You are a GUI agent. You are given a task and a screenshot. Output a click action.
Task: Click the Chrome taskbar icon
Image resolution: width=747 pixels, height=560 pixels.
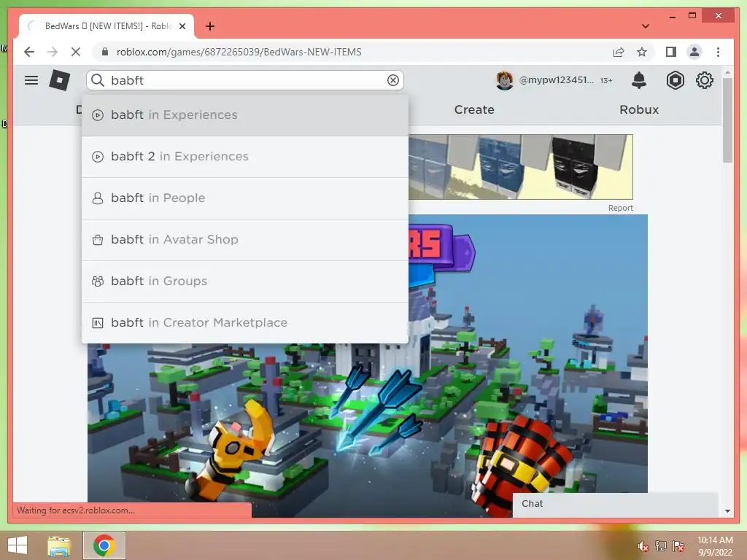coord(104,545)
